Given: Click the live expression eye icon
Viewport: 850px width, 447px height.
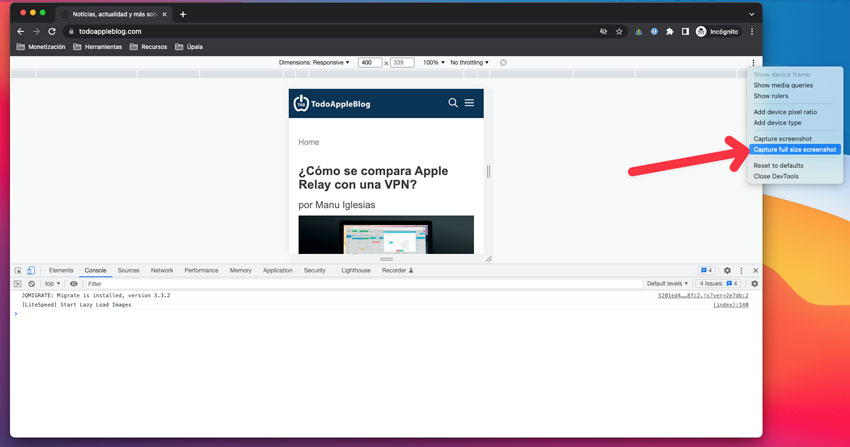Looking at the screenshot, I should (74, 284).
